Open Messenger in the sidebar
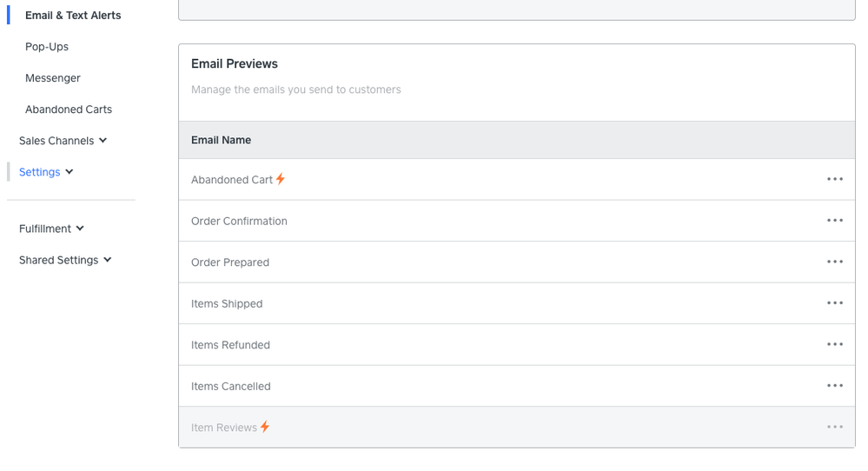The width and height of the screenshot is (868, 471). (x=53, y=78)
